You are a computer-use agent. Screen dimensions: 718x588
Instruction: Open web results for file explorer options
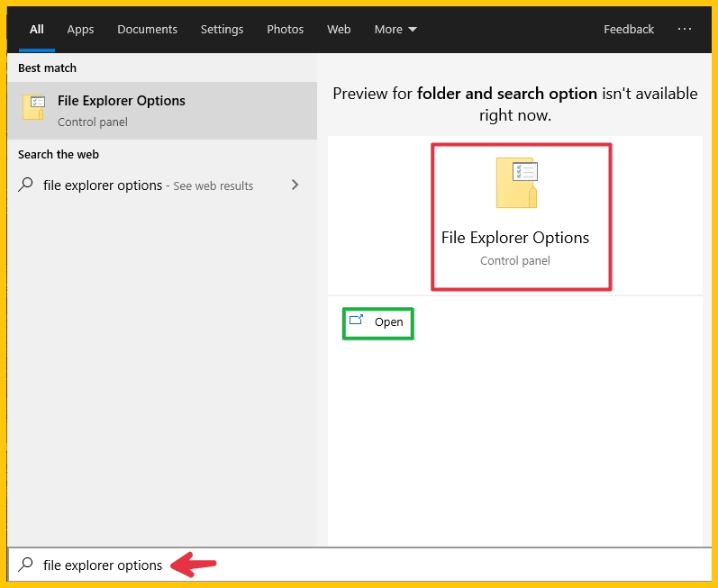[162, 185]
